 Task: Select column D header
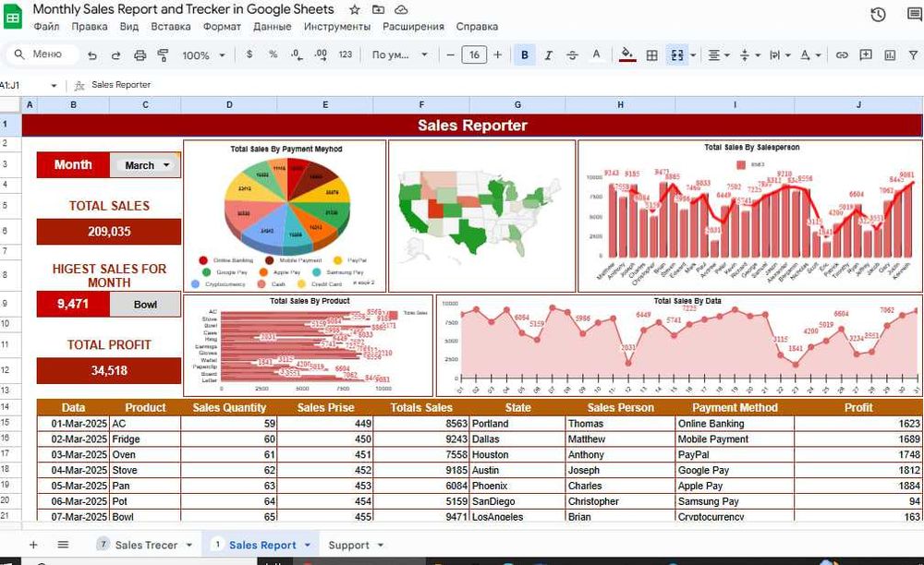tap(229, 104)
